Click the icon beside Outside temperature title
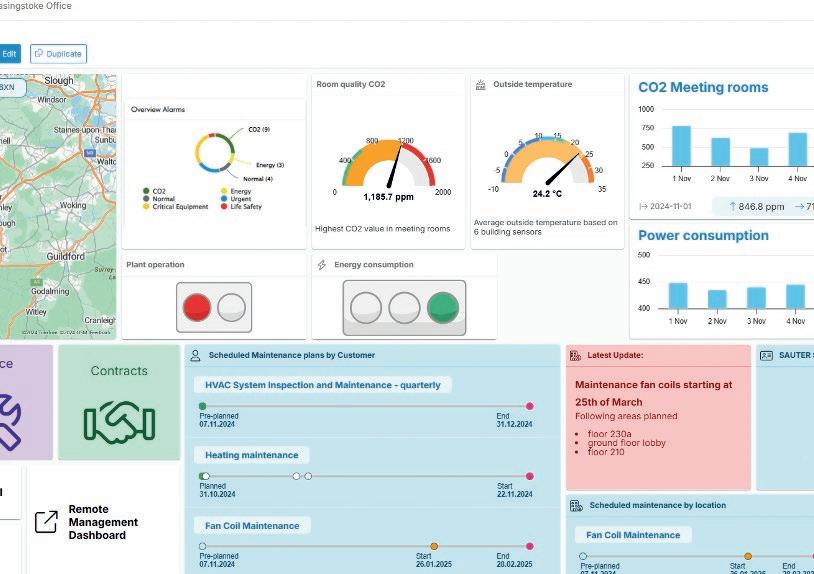Image resolution: width=814 pixels, height=574 pixels. 481,85
